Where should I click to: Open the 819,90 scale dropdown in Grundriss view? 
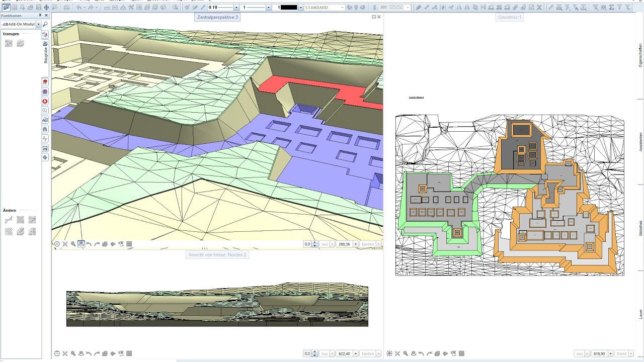coord(611,354)
